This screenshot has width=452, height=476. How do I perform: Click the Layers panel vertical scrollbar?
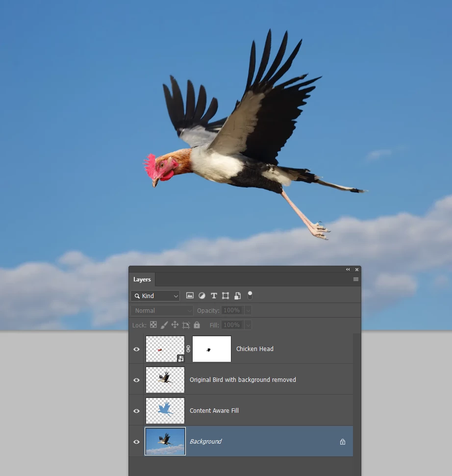pyautogui.click(x=357, y=404)
